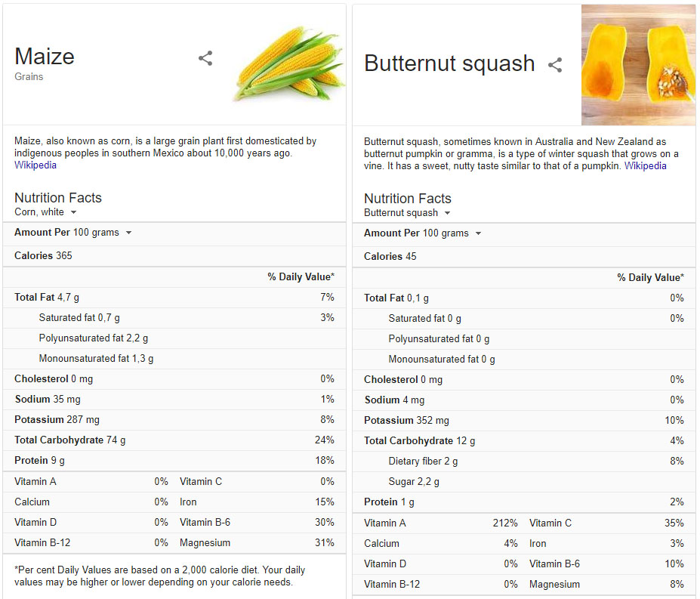Click the Maize 'Magnesium 31%' entry
Image resolution: width=700 pixels, height=599 pixels.
[x=257, y=542]
